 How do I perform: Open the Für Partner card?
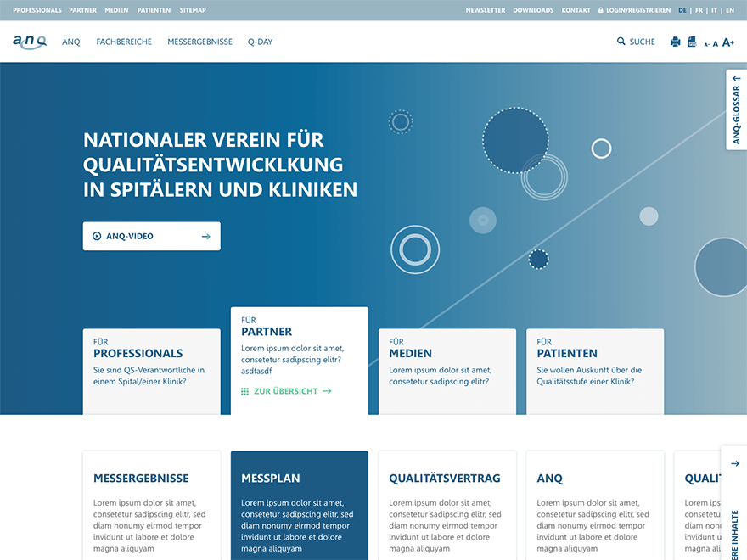click(x=299, y=361)
